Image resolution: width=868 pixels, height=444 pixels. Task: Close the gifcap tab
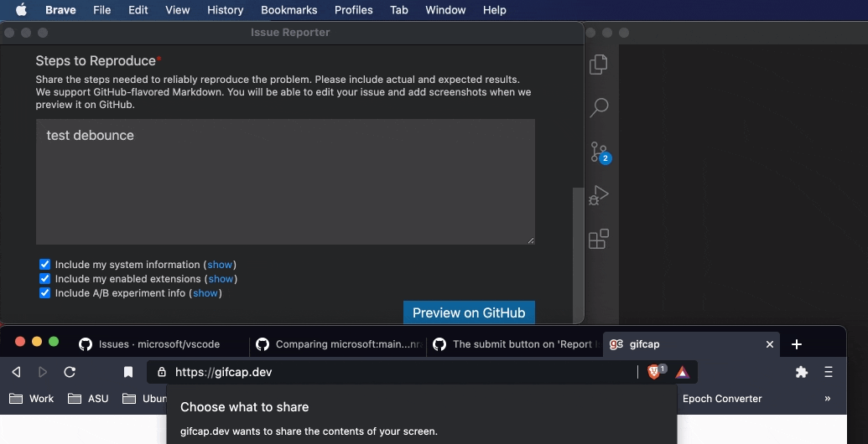coord(770,344)
